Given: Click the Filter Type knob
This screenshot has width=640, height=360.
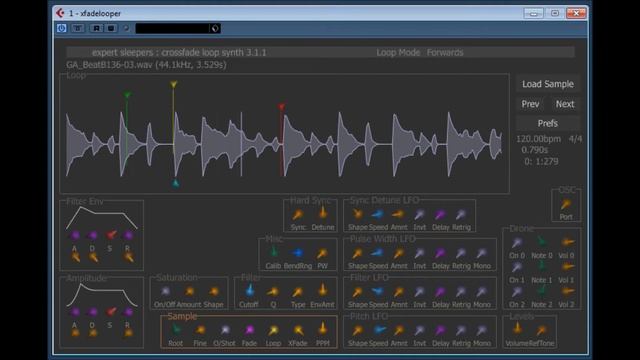Looking at the screenshot, I should click(298, 291).
